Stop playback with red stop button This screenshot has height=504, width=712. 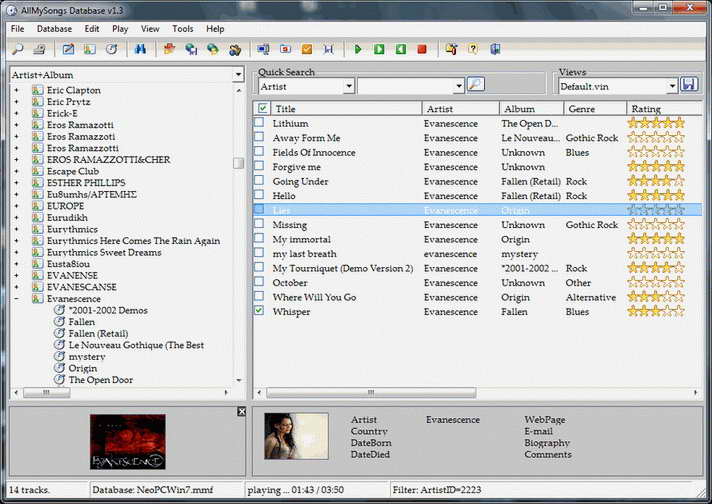[x=422, y=49]
